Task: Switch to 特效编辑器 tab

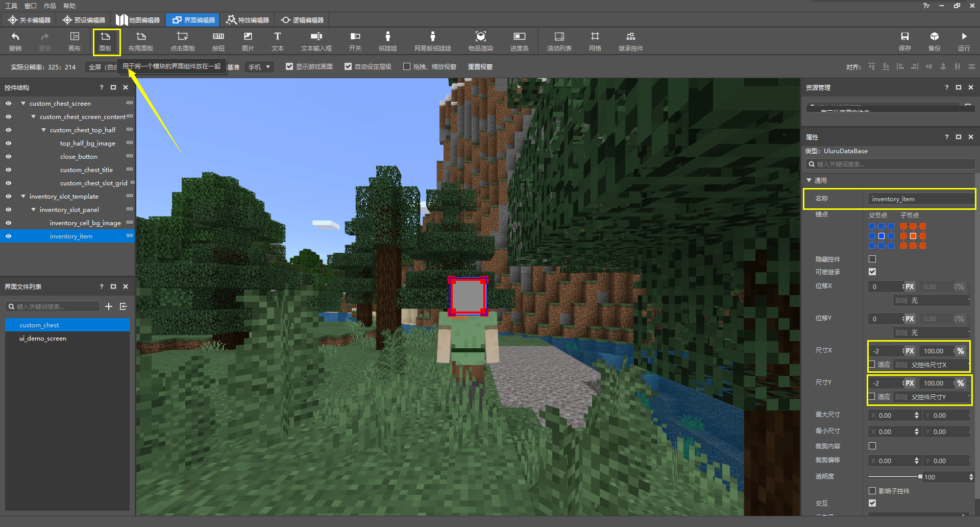Action: [248, 20]
